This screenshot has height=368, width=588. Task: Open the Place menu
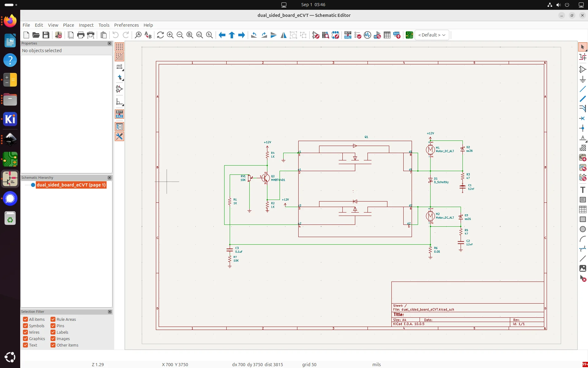tap(69, 25)
